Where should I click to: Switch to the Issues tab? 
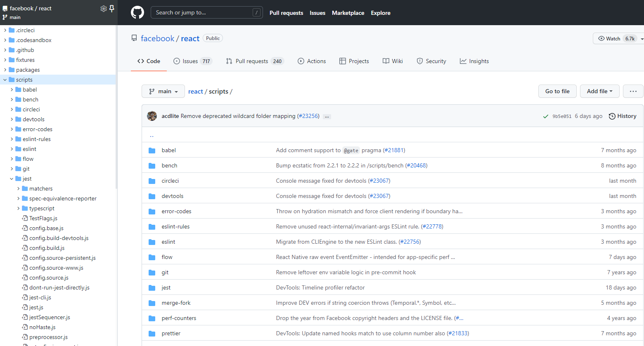click(x=192, y=61)
